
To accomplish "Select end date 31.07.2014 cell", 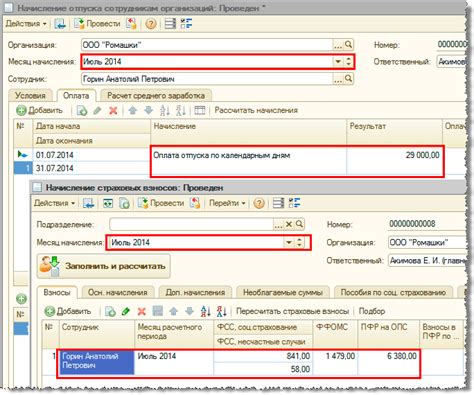I will click(92, 168).
